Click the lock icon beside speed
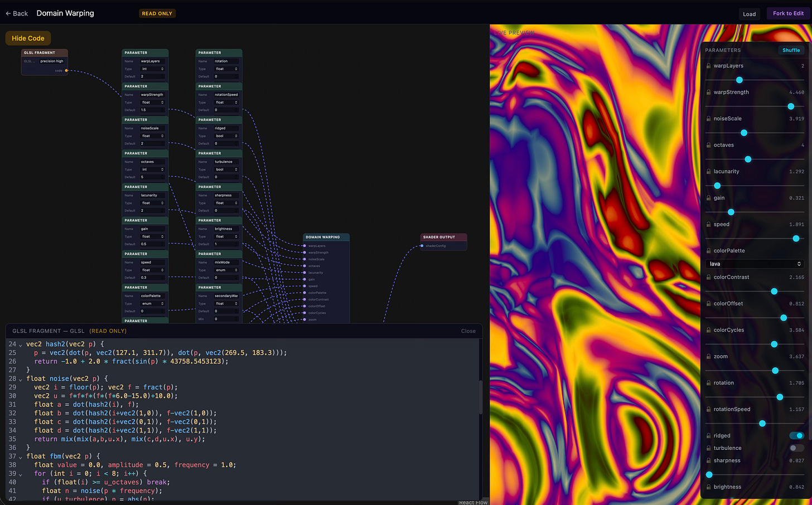The image size is (812, 505). (x=708, y=225)
